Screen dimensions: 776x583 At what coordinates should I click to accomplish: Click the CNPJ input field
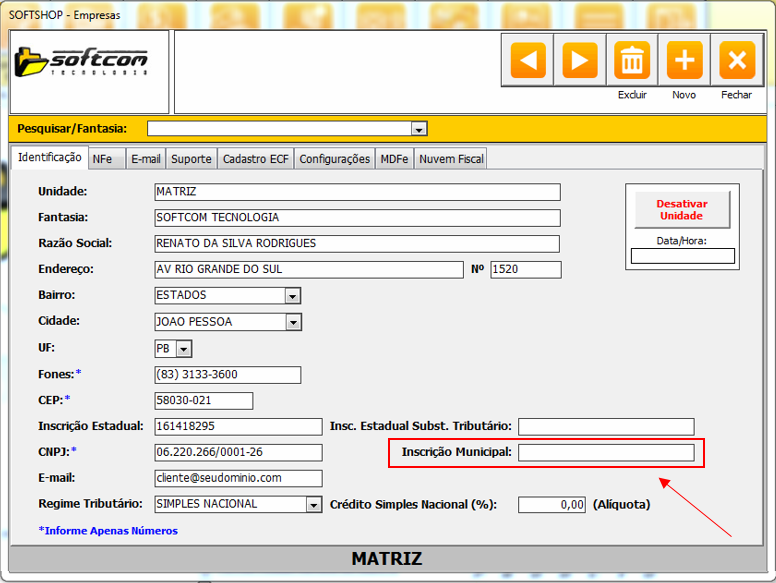tap(238, 453)
